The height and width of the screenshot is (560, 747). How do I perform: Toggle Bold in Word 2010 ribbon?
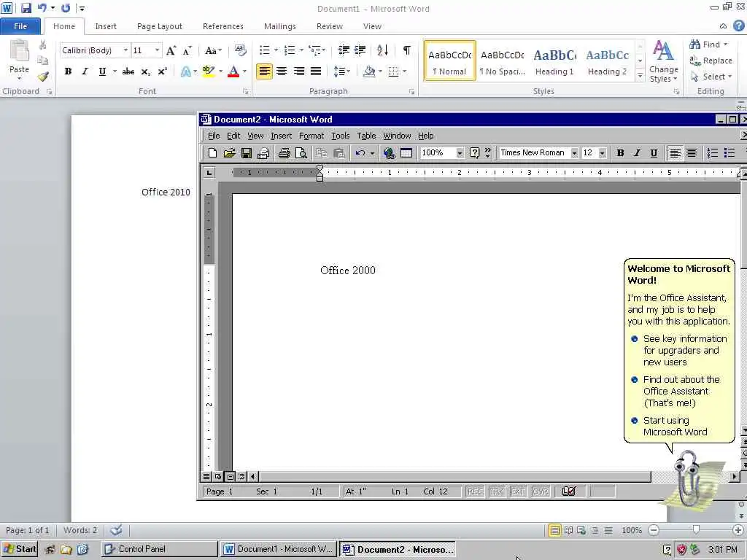pos(68,71)
